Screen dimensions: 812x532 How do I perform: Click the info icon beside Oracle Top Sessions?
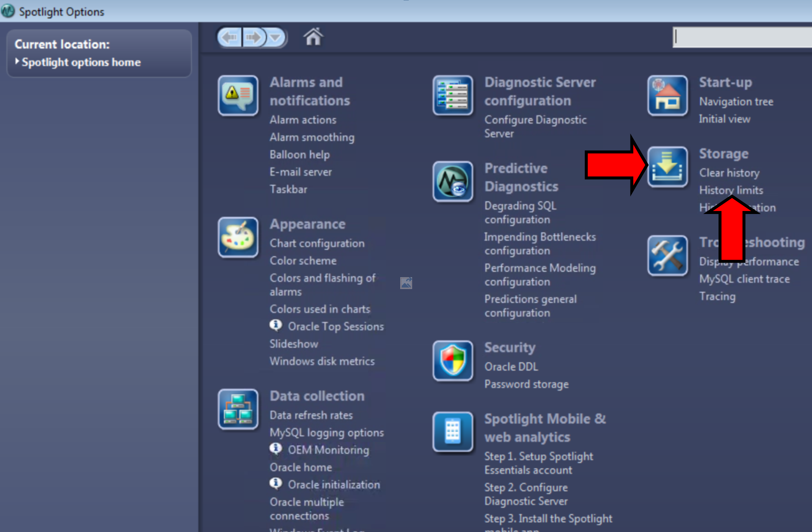(x=275, y=325)
